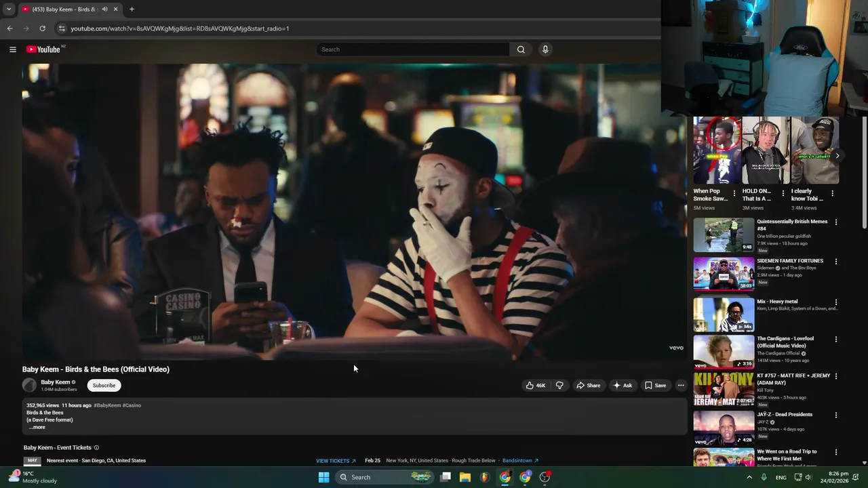Mute the tab via its speaker icon
Screen dimensions: 868x488
(x=104, y=9)
